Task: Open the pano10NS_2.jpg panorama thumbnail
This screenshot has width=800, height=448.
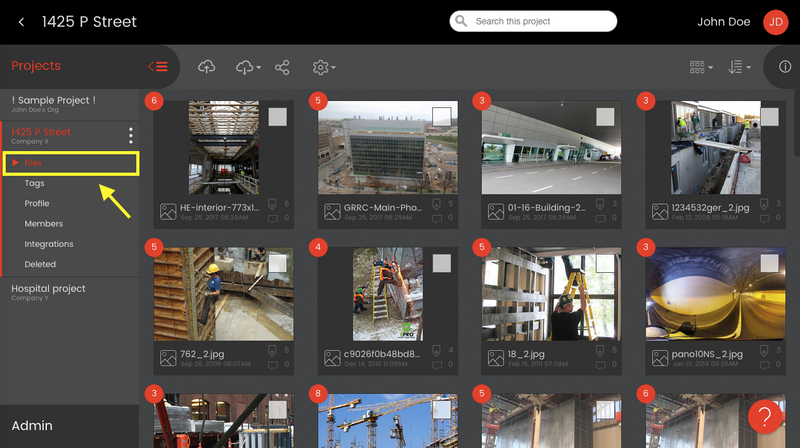Action: click(715, 294)
